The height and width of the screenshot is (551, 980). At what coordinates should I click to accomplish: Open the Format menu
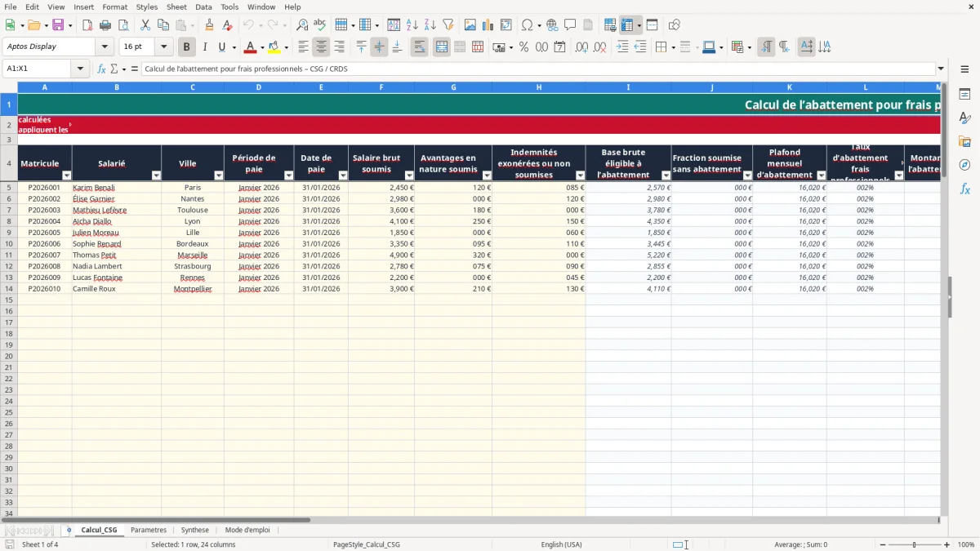pyautogui.click(x=114, y=7)
